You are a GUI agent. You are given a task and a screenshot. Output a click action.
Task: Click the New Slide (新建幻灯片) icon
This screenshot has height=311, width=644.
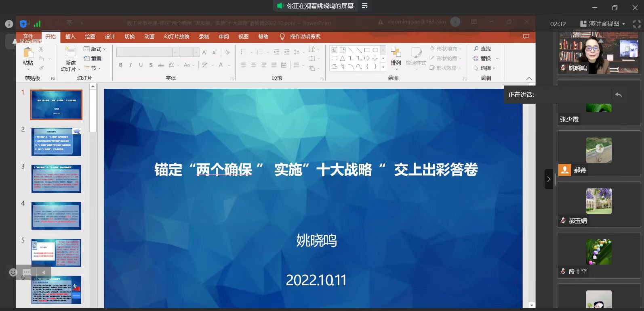71,52
